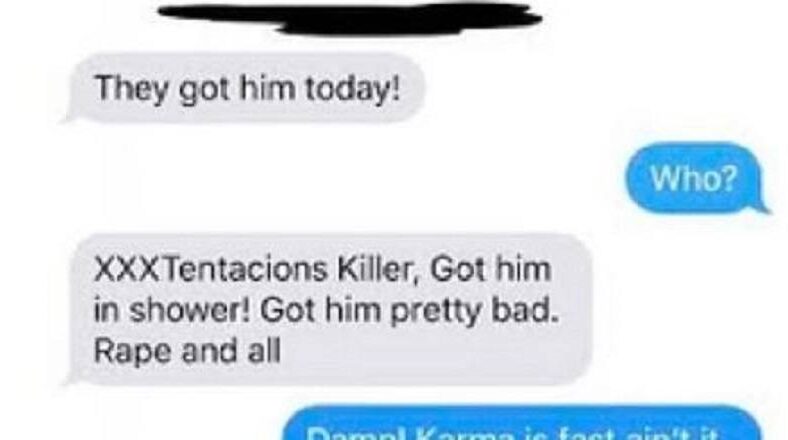Tap the partially visible "Damn! Karma" blue bubble
The height and width of the screenshot is (440, 788).
click(523, 424)
